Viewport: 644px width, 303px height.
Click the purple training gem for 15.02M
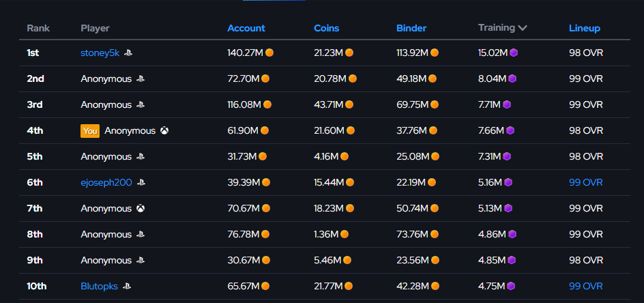pyautogui.click(x=514, y=53)
